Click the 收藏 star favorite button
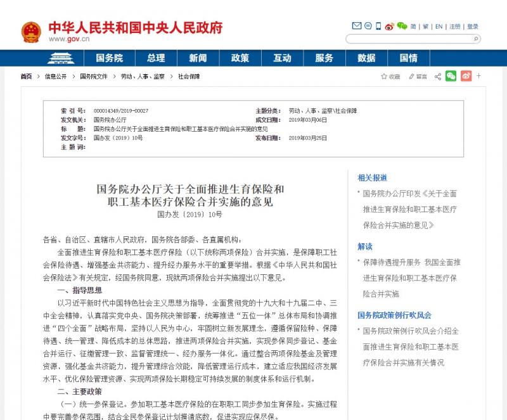Image resolution: width=507 pixels, height=420 pixels. pos(390,77)
